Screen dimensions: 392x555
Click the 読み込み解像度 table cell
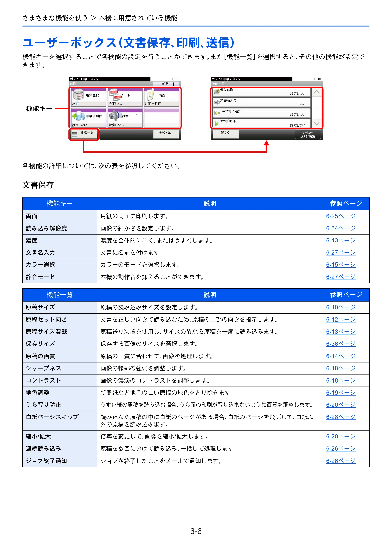pyautogui.click(x=60, y=228)
